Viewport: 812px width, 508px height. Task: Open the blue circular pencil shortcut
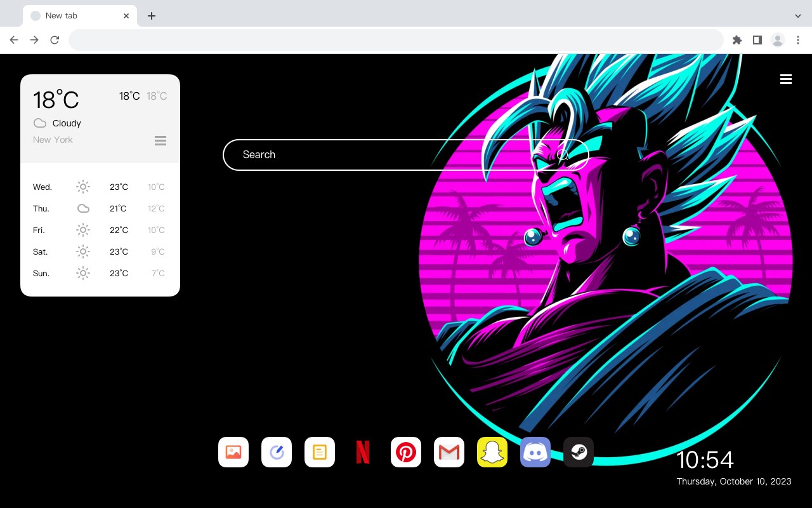(277, 452)
